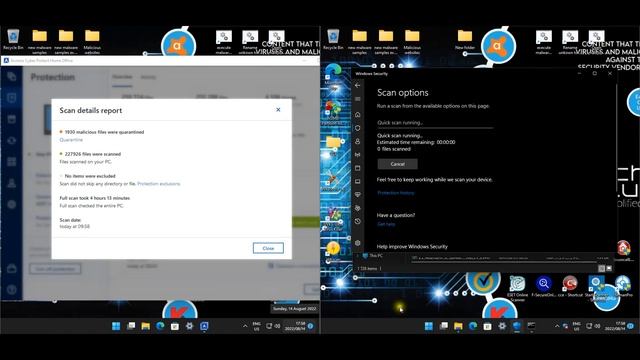
Task: Click 'Help improve Windows Security' heading
Action: (412, 247)
